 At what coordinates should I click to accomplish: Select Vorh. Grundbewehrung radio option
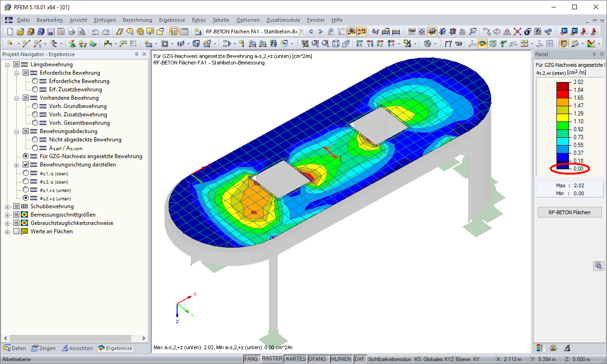tap(35, 106)
